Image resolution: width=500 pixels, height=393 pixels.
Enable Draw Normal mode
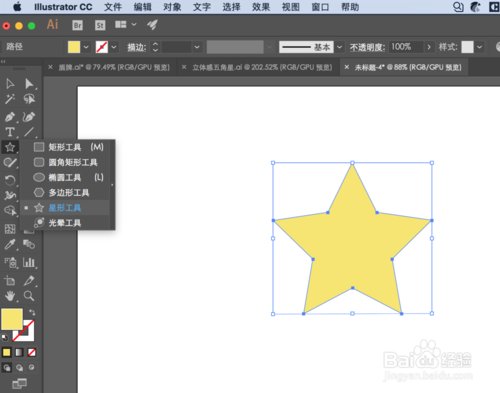click(7, 367)
